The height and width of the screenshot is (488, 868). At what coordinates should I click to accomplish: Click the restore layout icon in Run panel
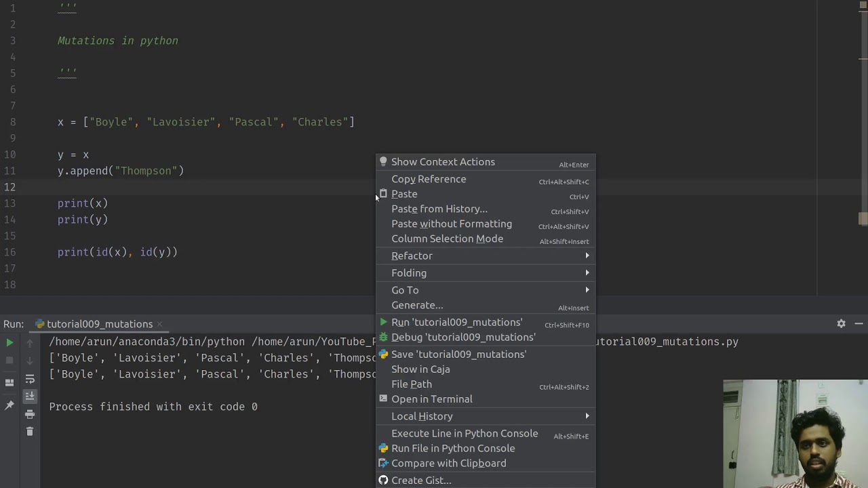(9, 382)
